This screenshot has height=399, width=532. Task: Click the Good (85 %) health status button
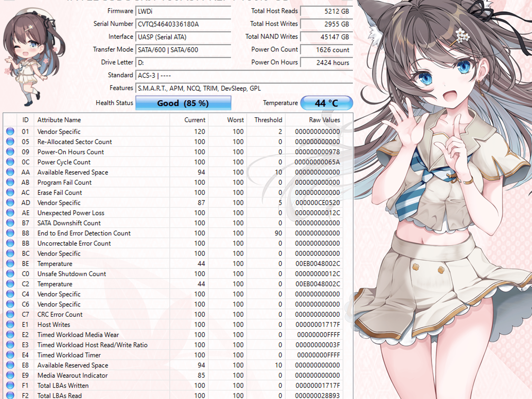point(183,103)
